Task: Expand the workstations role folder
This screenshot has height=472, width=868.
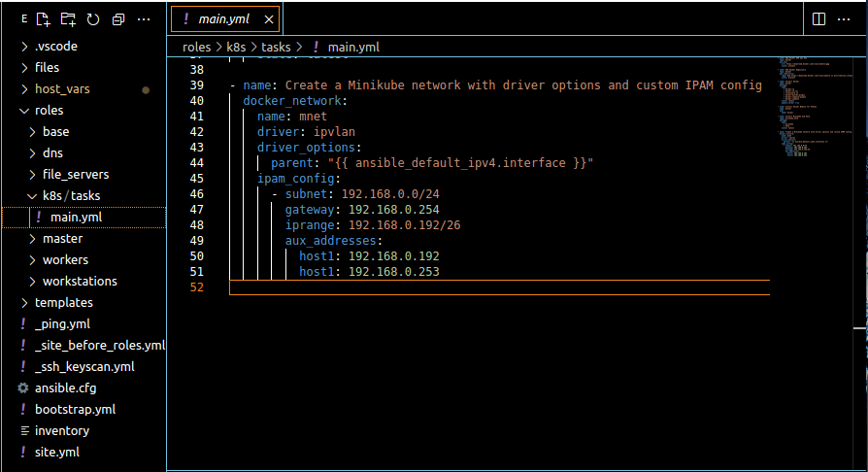Action: coord(80,281)
